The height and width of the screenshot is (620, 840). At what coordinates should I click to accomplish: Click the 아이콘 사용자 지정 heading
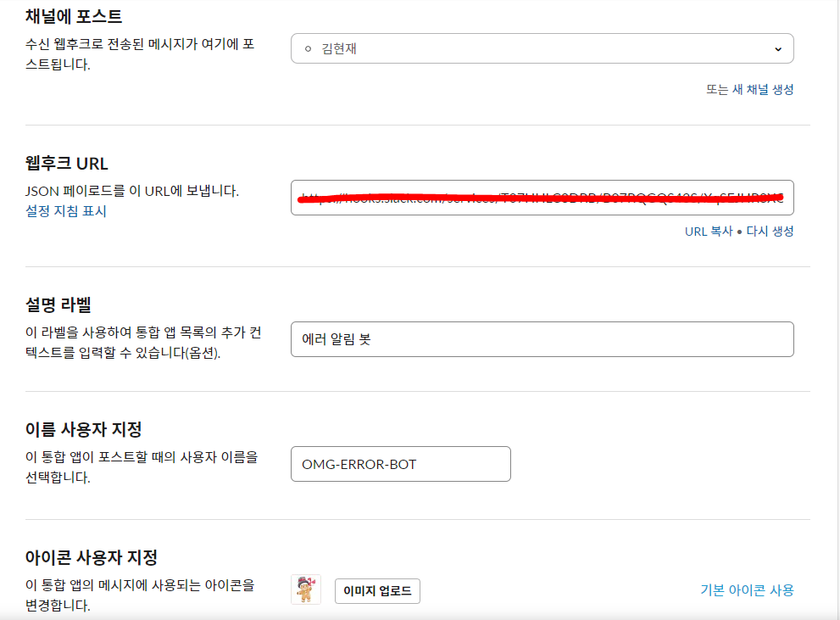pos(92,557)
